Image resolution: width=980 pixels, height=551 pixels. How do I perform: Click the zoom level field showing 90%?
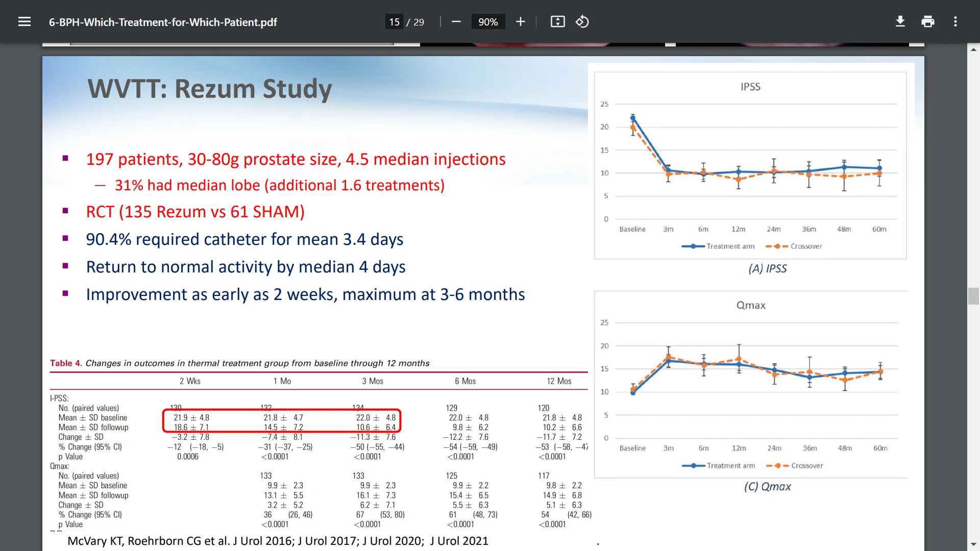[x=488, y=22]
